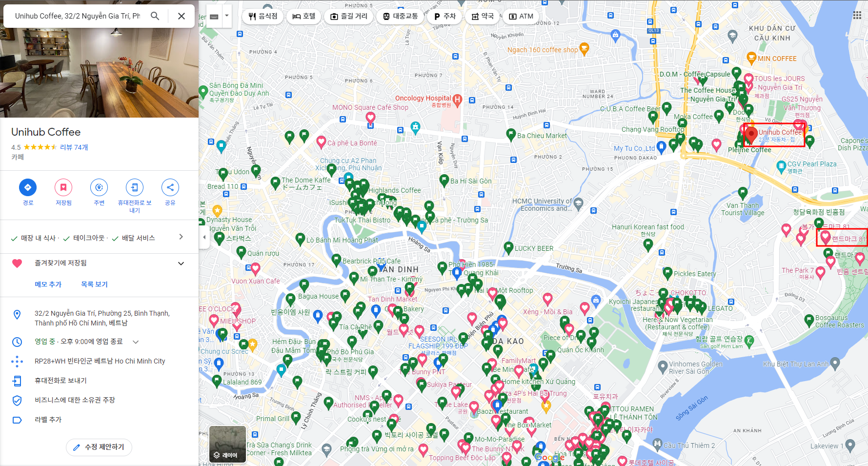Screen dimensions: 868x466
Task: Click Quán rượu green marker
Action: 241,252
